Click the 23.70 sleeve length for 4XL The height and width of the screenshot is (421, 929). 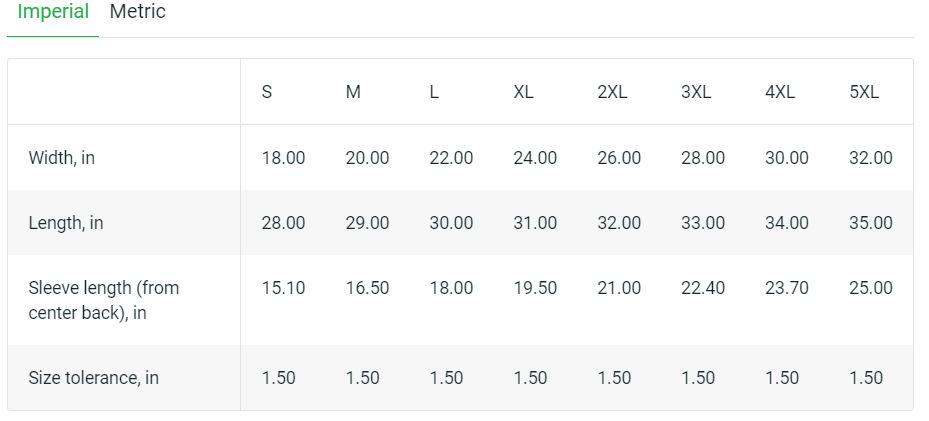(x=787, y=288)
